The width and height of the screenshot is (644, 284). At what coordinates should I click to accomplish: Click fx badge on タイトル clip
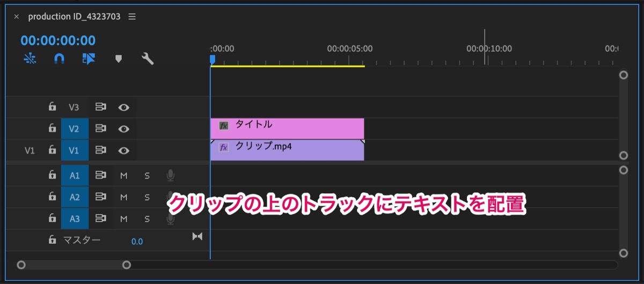pyautogui.click(x=224, y=126)
